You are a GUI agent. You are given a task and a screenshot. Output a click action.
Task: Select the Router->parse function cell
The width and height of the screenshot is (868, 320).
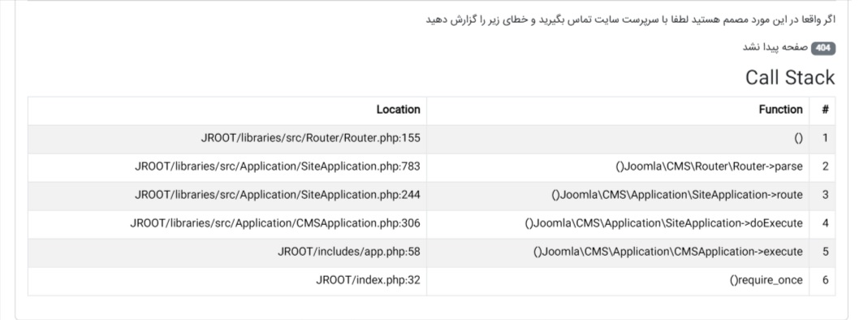(x=709, y=166)
